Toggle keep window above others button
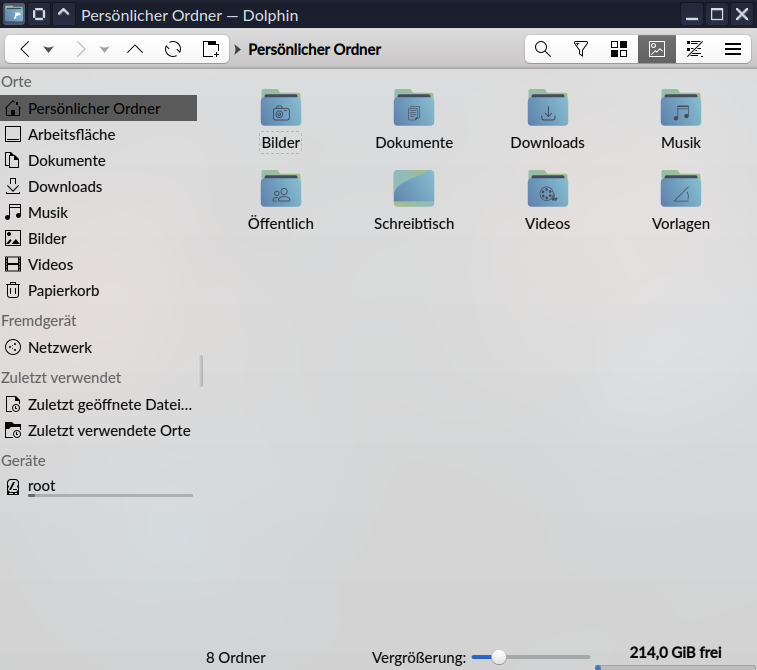This screenshot has height=670, width=757. pyautogui.click(x=63, y=14)
